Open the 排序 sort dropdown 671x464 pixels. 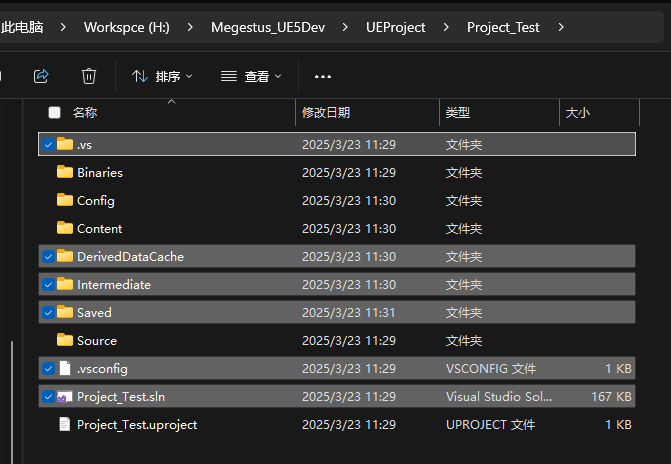162,77
